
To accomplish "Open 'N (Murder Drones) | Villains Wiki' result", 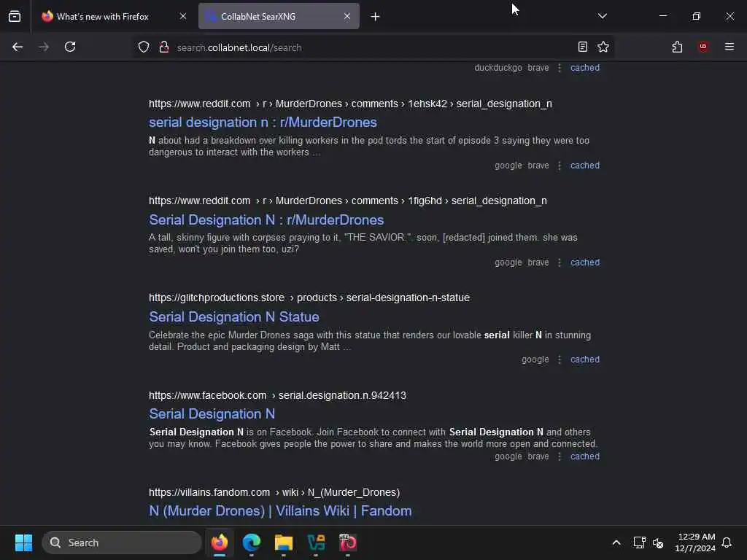I will pos(280,511).
